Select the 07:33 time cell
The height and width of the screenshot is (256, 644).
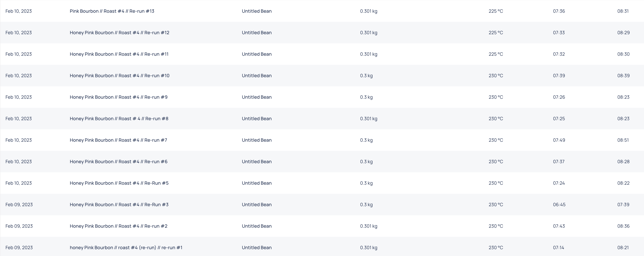tap(558, 32)
